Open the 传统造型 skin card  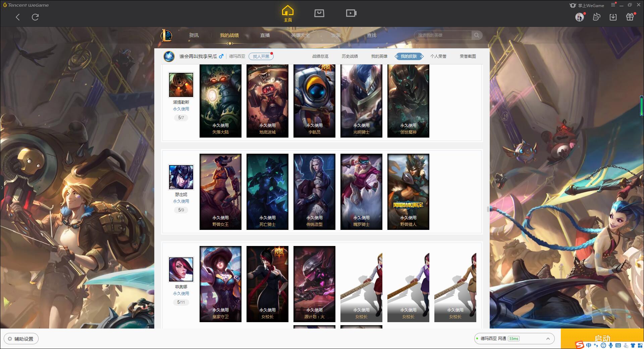coord(314,192)
